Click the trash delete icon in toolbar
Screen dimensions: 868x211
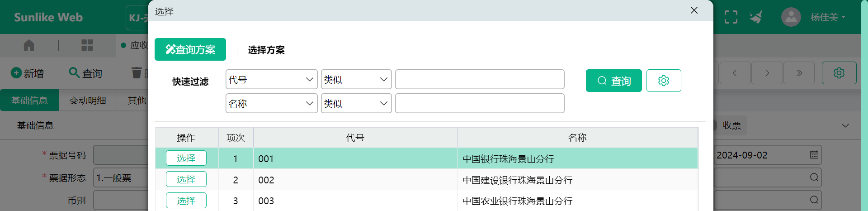click(137, 73)
